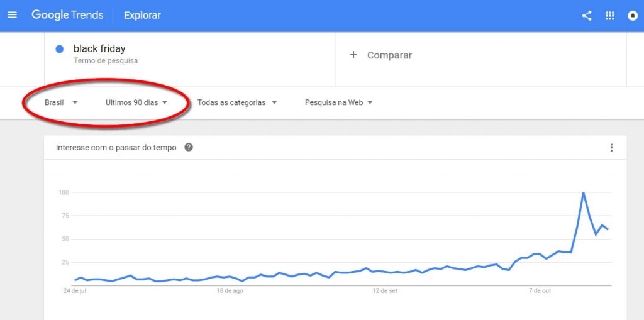The image size is (644, 320).
Task: Click the peak point of trend line
Action: coord(584,193)
